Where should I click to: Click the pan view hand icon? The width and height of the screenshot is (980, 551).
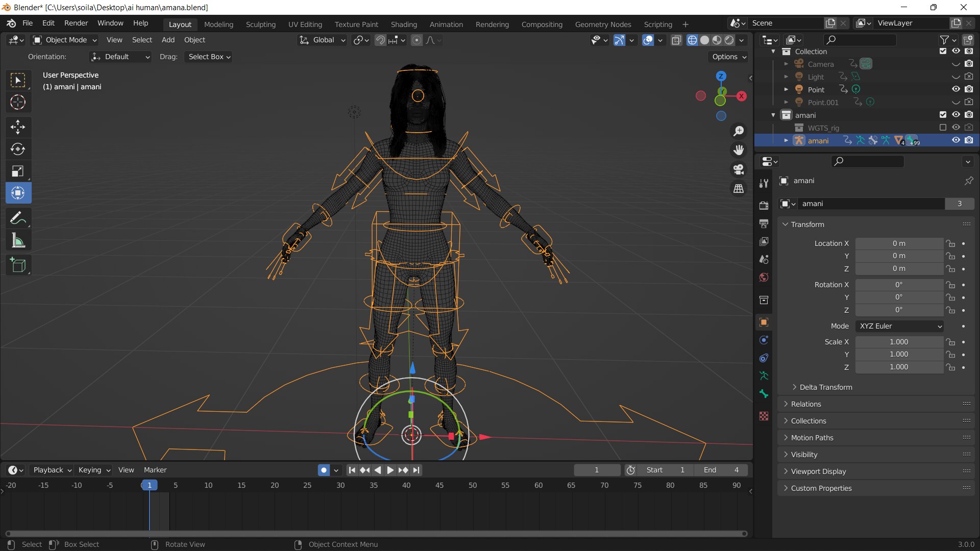click(x=739, y=150)
